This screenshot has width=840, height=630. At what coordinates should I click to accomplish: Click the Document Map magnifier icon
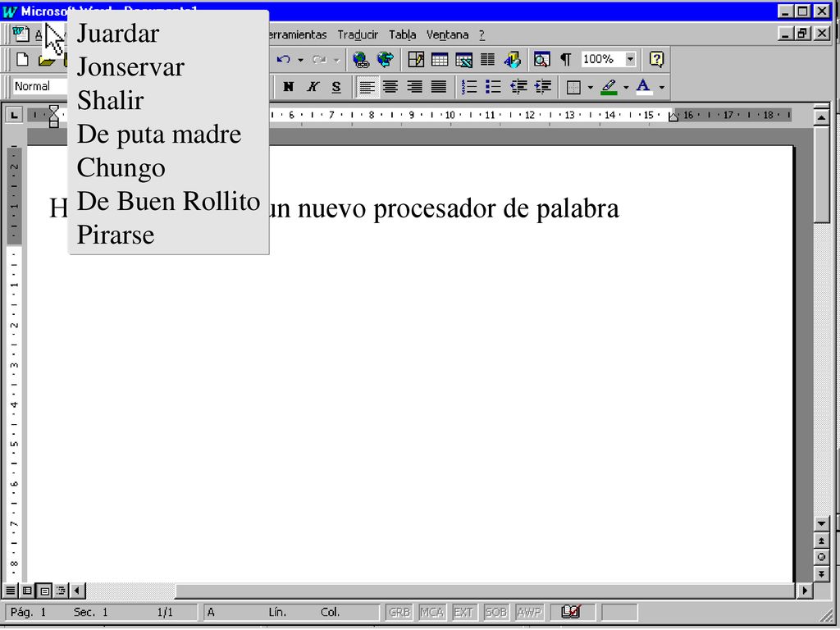tap(541, 59)
